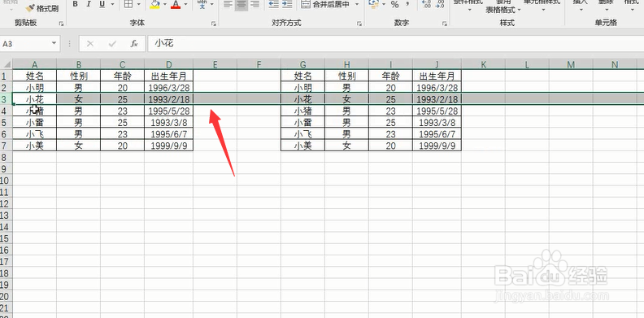This screenshot has width=644, height=318.
Task: Increase the indent
Action: click(x=287, y=4)
